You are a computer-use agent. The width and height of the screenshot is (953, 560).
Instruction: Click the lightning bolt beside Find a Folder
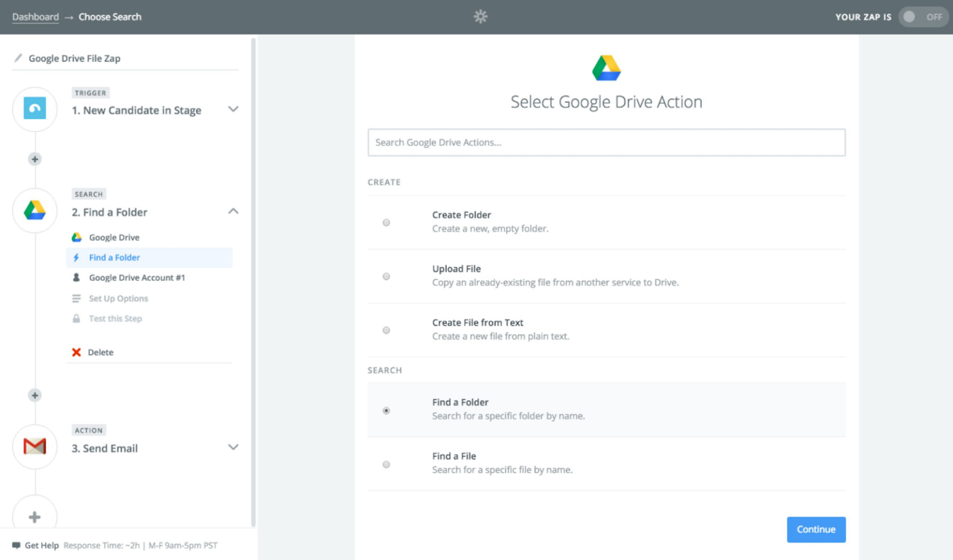pos(76,257)
